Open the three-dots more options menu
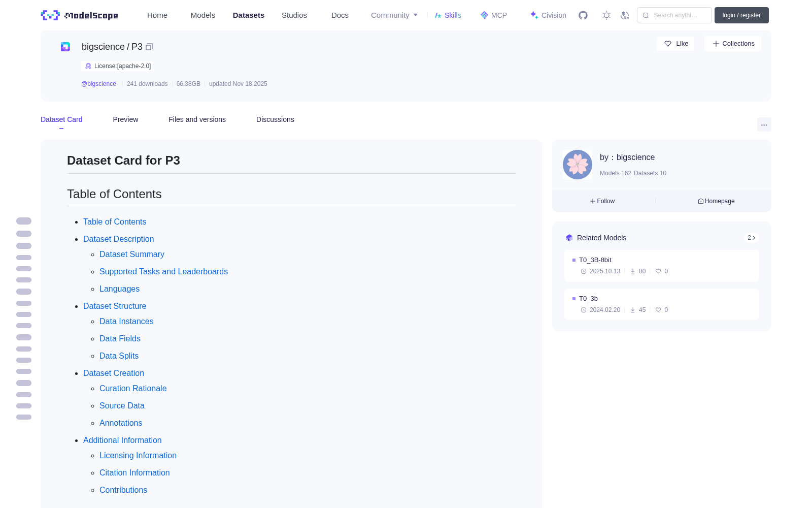Viewport: 812px width, 508px height. 764,124
